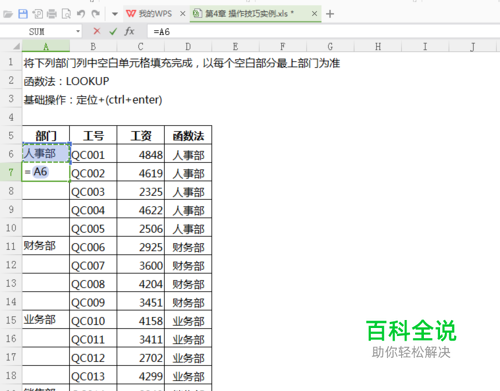Click cell A11 containing 财务部
Screen dimensions: 500x391
click(x=46, y=246)
